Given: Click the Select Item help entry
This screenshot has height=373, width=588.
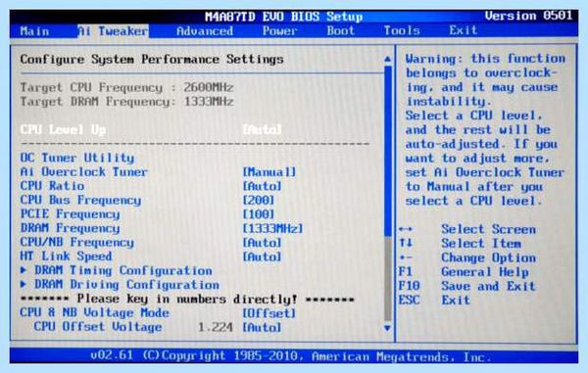Looking at the screenshot, I should click(481, 244).
